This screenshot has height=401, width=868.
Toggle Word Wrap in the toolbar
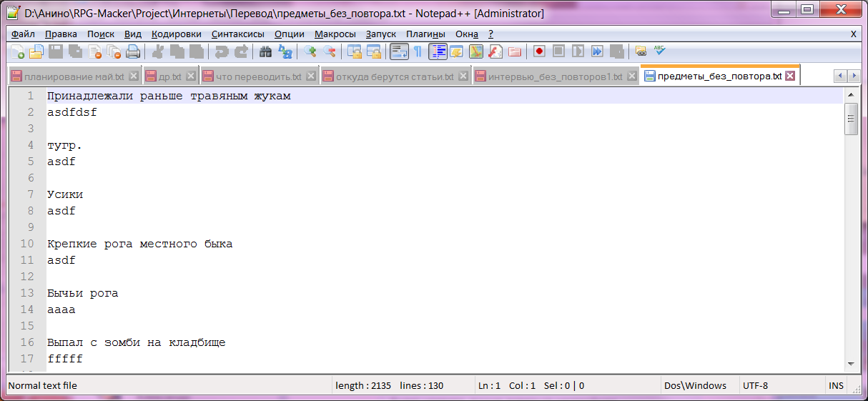point(398,51)
